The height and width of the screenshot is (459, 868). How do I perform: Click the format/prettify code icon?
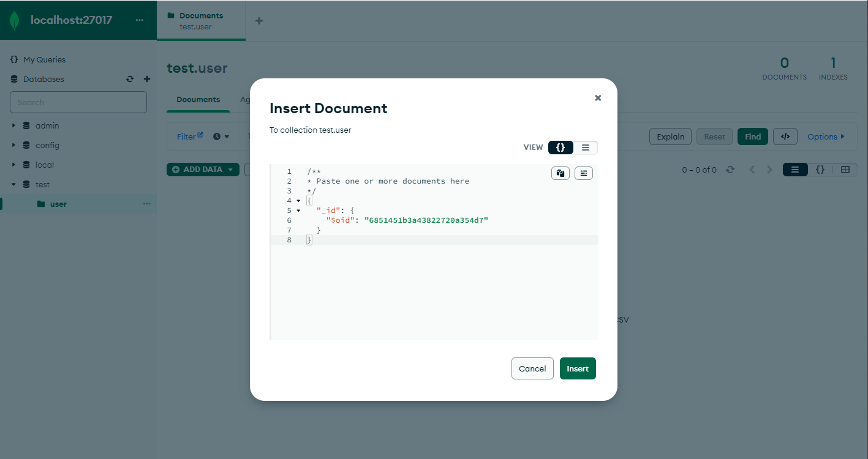(584, 173)
